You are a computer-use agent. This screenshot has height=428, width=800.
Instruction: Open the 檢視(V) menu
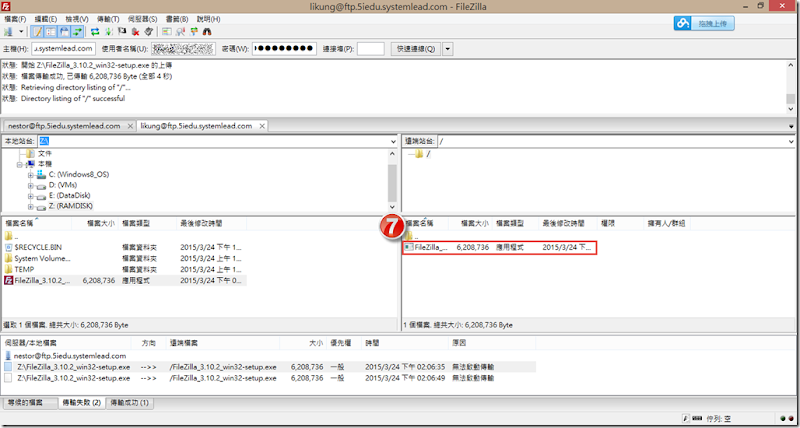click(x=77, y=19)
